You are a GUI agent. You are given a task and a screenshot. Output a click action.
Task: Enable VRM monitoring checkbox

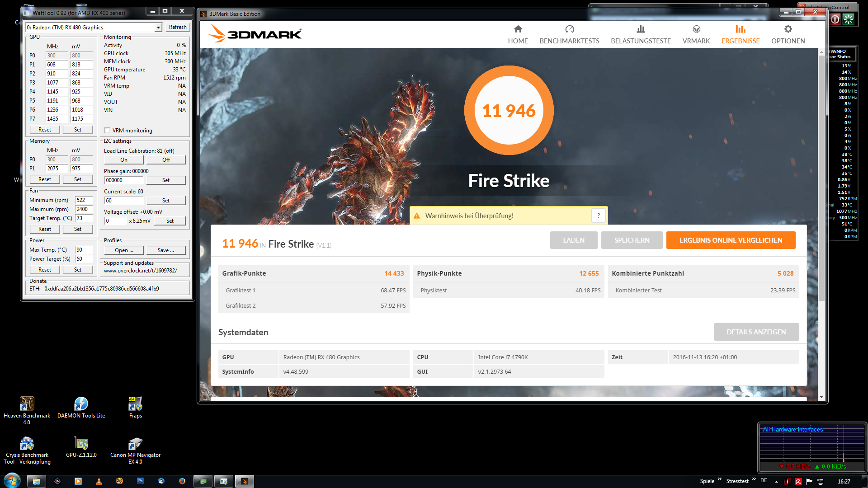coord(108,130)
